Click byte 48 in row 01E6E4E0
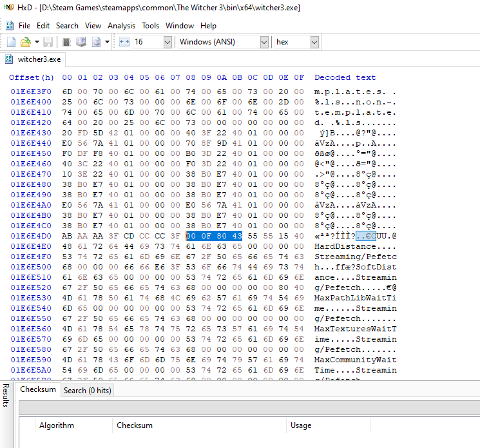 [67, 246]
